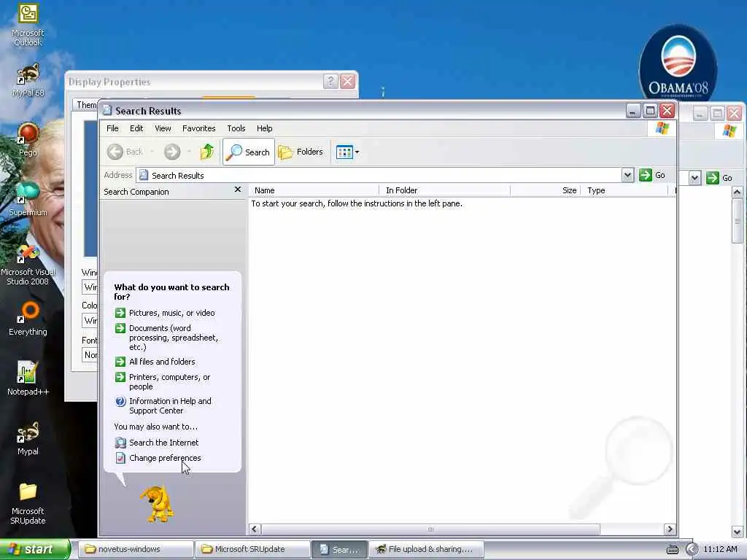Open the Favorites menu
The height and width of the screenshot is (560, 747).
click(198, 128)
